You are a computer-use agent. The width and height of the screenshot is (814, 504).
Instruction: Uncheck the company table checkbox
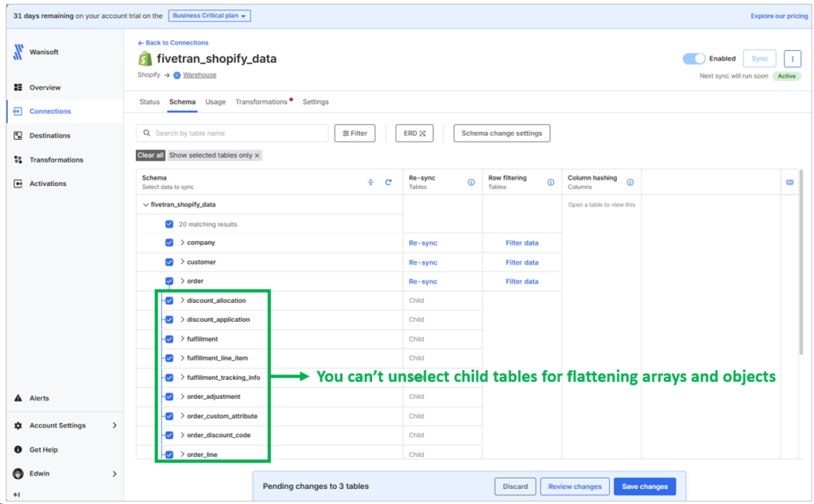[169, 242]
